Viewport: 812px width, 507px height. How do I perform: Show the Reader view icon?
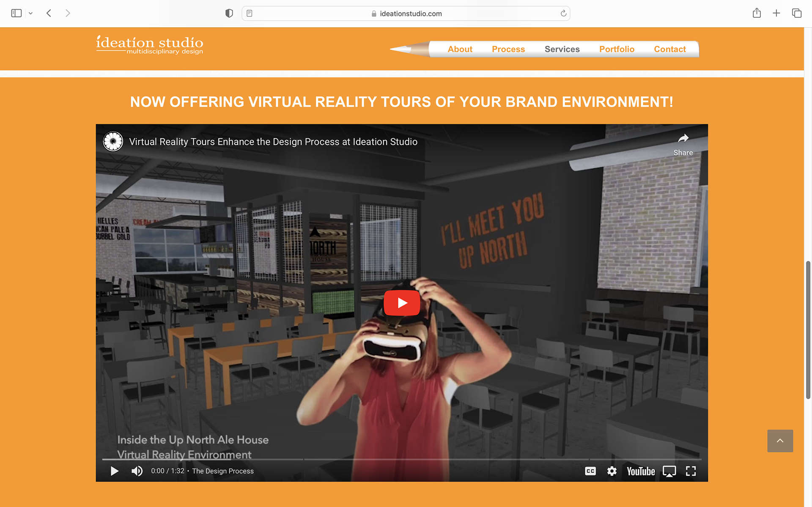(250, 14)
